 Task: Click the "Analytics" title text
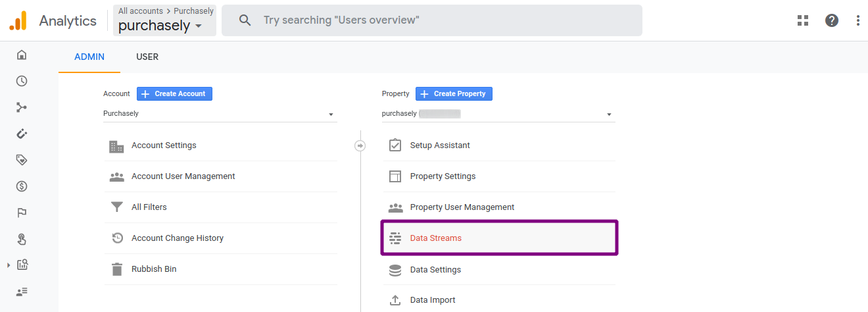(68, 20)
